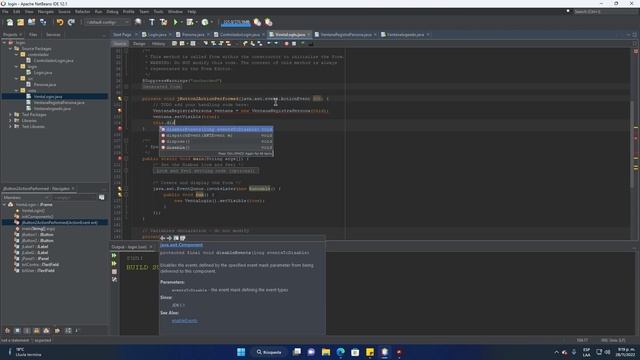This screenshot has width=640, height=360.
Task: Click the Search field at top right
Action: [605, 11]
